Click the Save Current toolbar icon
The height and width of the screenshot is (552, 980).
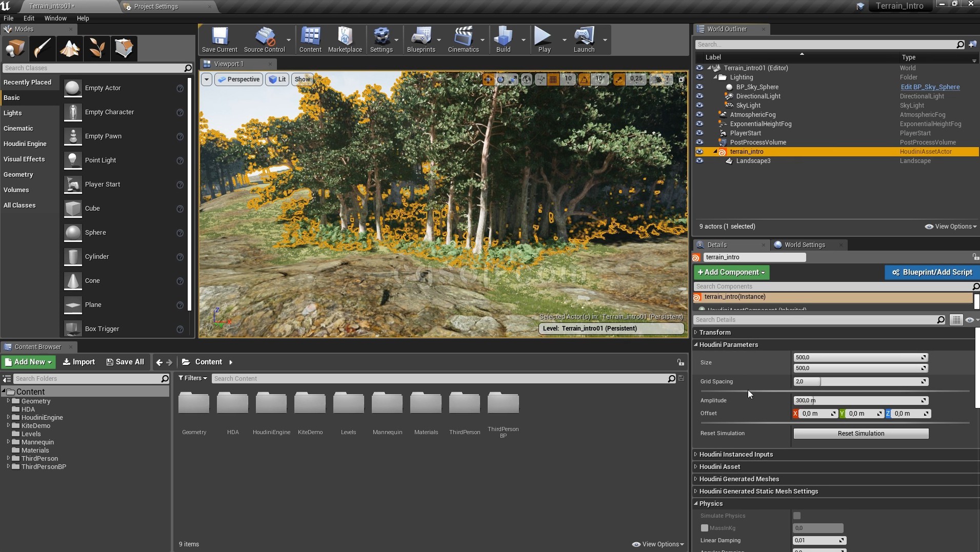219,39
